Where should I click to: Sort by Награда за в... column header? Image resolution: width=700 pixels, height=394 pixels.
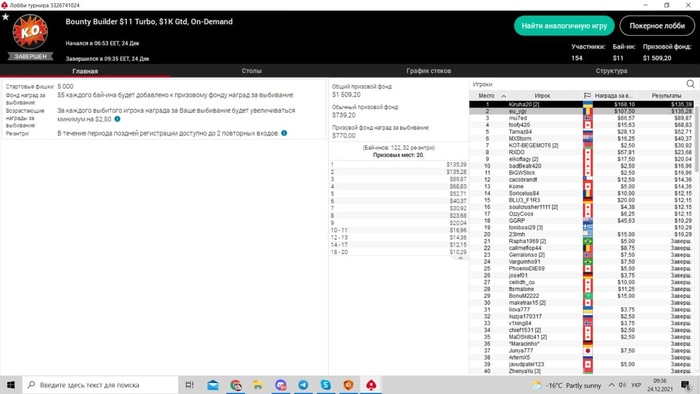[614, 95]
